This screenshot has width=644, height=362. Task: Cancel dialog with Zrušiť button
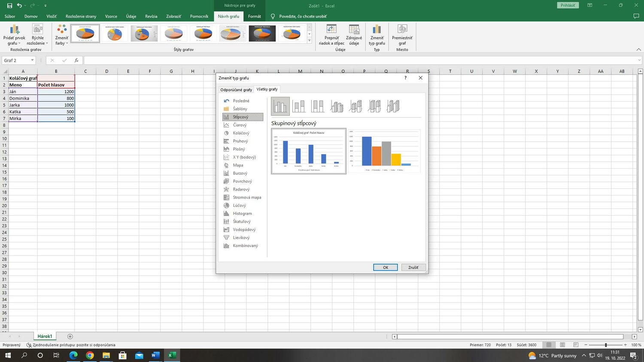pyautogui.click(x=413, y=267)
